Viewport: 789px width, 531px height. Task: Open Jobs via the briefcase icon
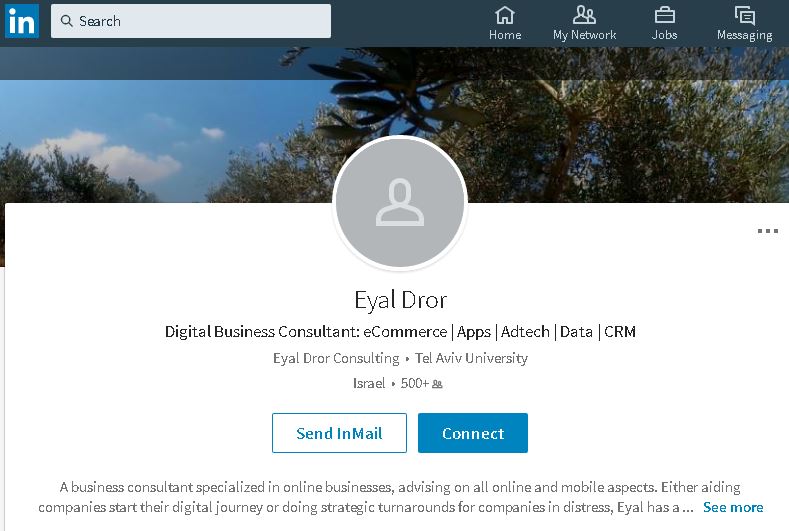tap(664, 16)
